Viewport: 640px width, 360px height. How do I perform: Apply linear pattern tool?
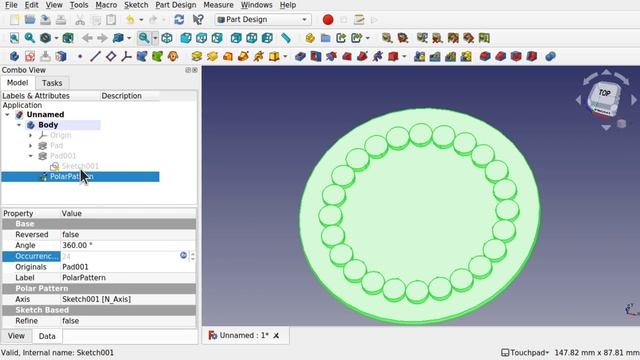point(435,56)
